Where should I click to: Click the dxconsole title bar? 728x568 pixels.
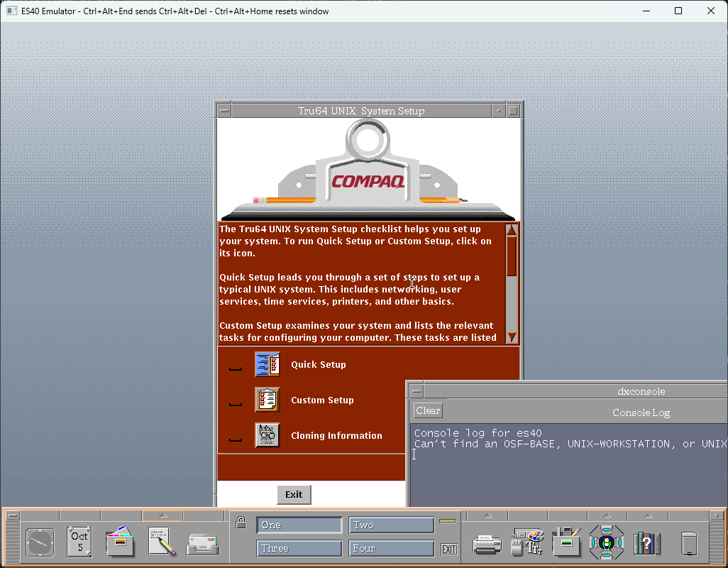pos(575,391)
